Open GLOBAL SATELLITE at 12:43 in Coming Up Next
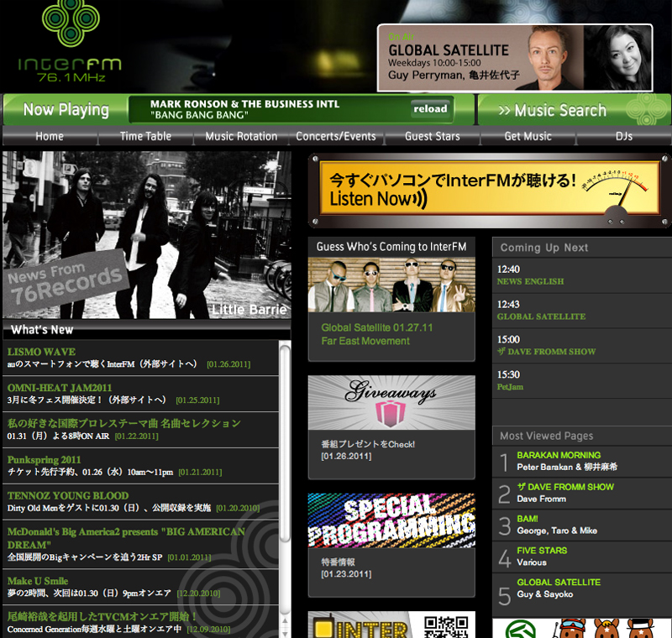This screenshot has width=672, height=638. coord(541,316)
